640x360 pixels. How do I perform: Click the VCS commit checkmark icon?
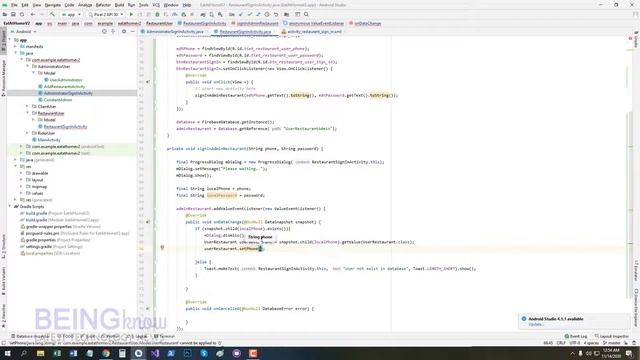[x=249, y=14]
